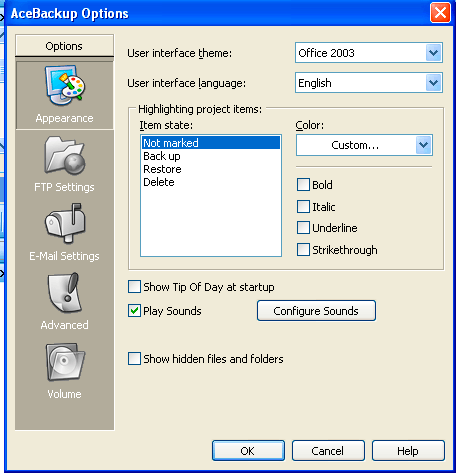The height and width of the screenshot is (473, 456).
Task: Enable the Strikethrough checkbox
Action: tap(303, 250)
